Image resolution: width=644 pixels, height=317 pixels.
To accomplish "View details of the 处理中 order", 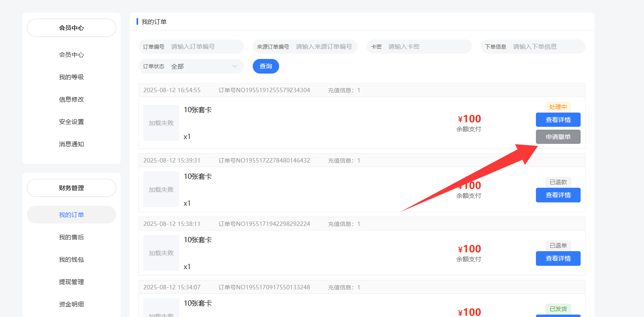I will (558, 120).
